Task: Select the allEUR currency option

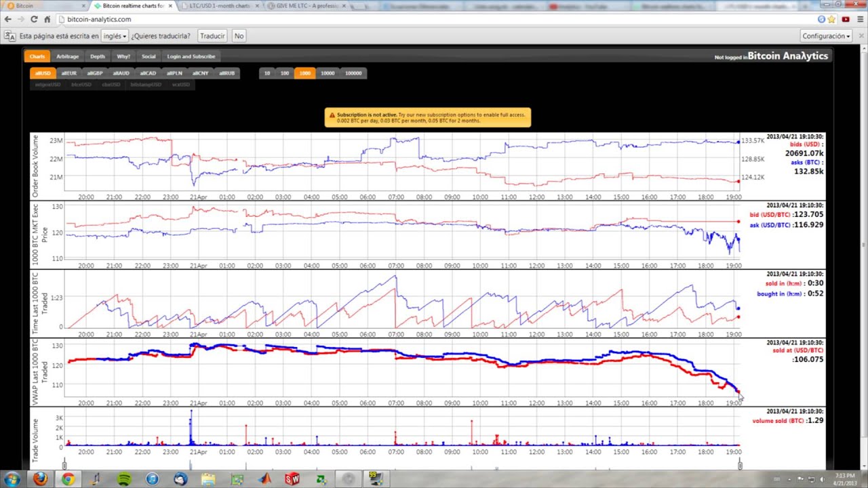Action: tap(69, 73)
